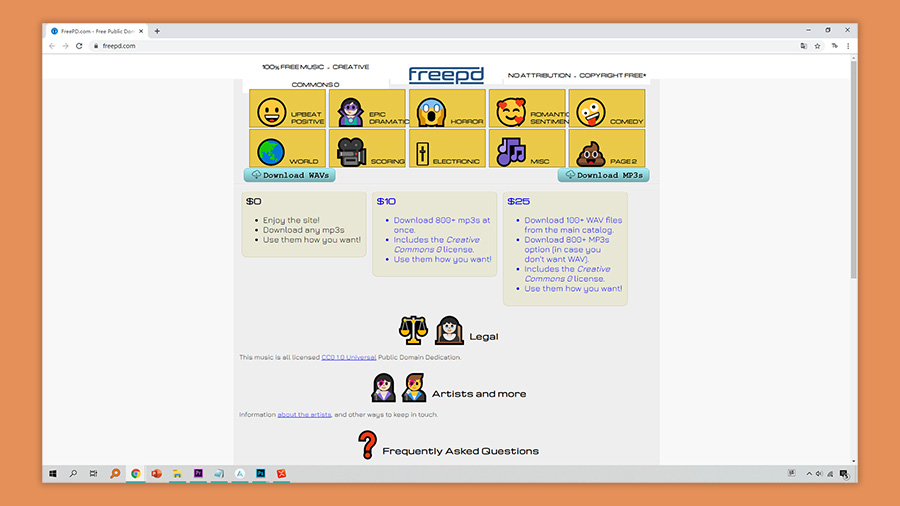Open a new browser tab
The image size is (900, 506).
[x=157, y=31]
